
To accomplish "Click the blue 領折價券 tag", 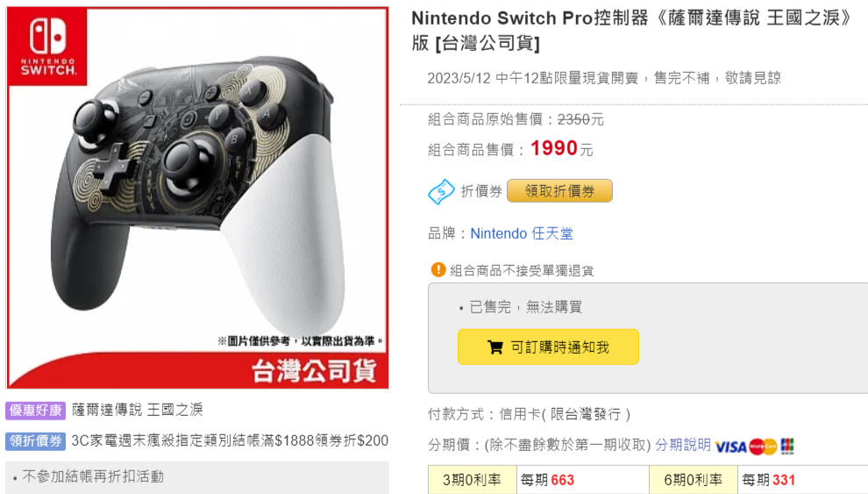I will 35,441.
